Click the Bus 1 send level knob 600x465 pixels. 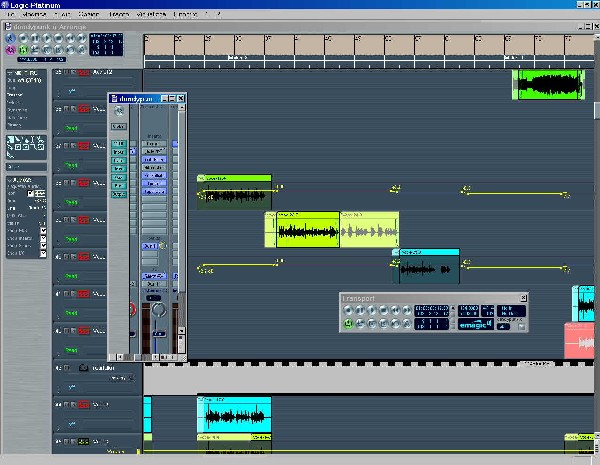coord(162,246)
